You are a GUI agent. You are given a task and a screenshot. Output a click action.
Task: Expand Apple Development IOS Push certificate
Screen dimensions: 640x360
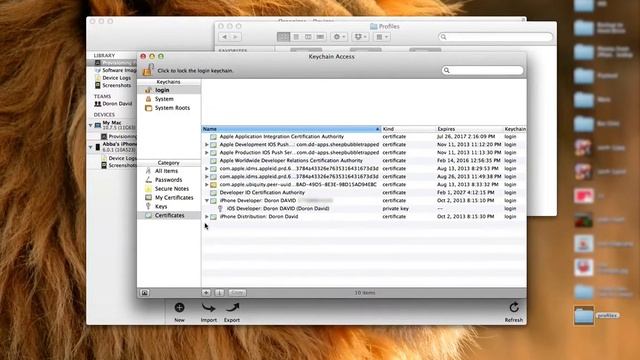click(x=207, y=144)
